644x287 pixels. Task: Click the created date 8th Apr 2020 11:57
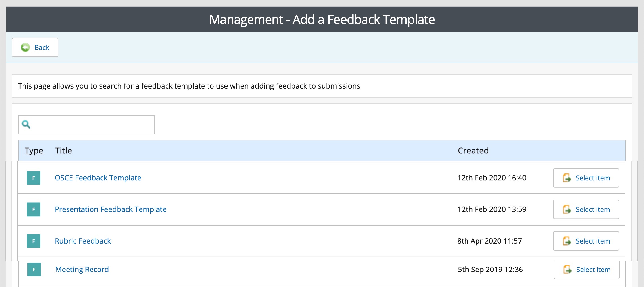(489, 241)
